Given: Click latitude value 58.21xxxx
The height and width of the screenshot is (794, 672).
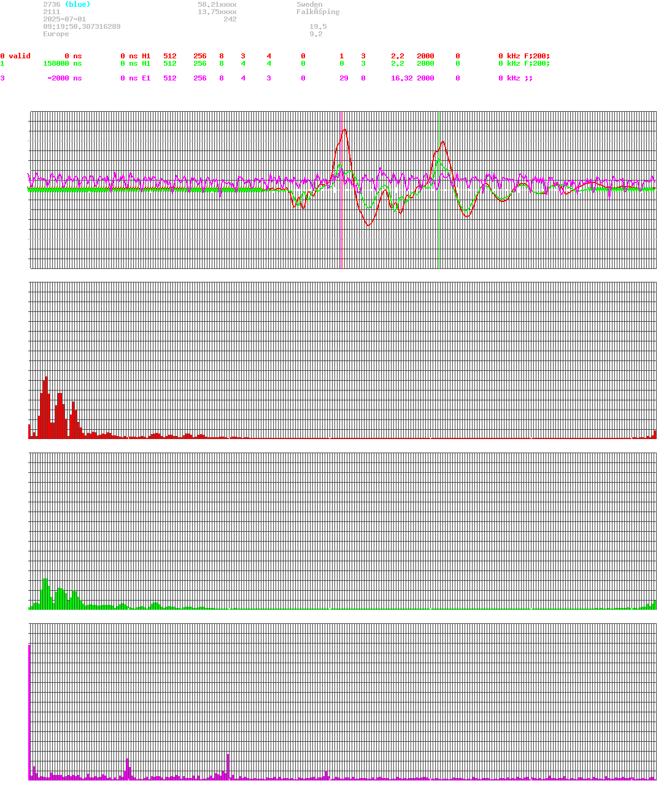Looking at the screenshot, I should coord(217,4).
